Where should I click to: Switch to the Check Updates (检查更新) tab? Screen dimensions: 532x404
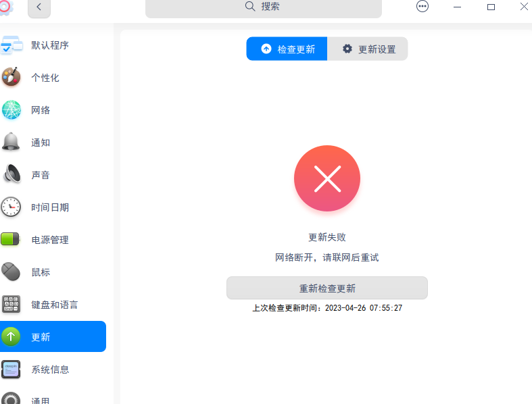tap(287, 49)
